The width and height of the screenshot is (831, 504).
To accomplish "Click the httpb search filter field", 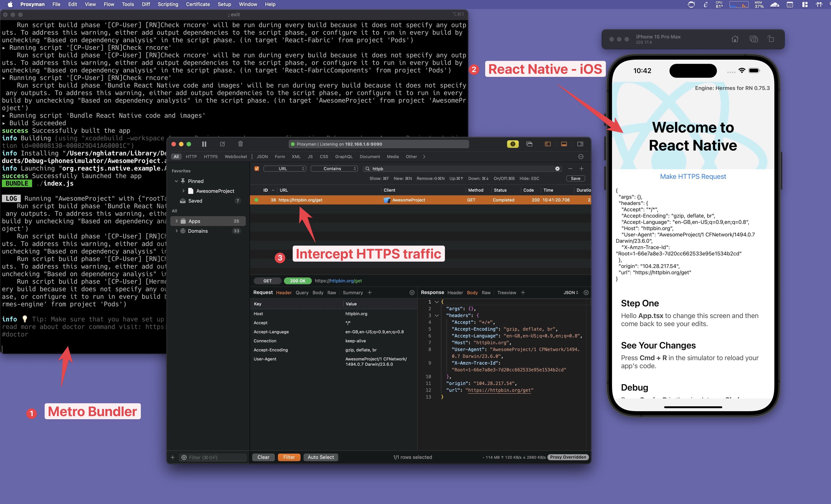I will click(x=462, y=169).
